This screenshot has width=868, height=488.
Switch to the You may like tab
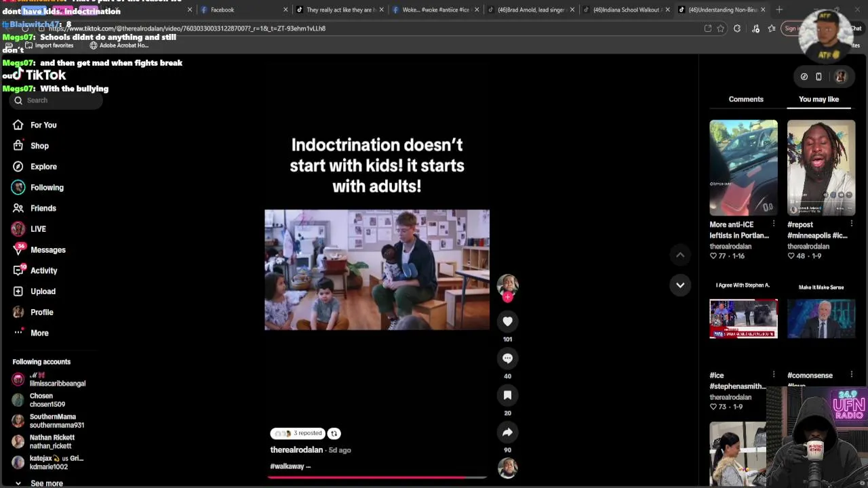818,99
